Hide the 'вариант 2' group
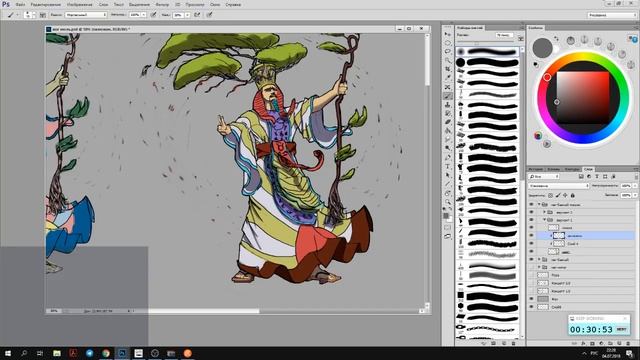This screenshot has height=360, width=640. pyautogui.click(x=531, y=212)
